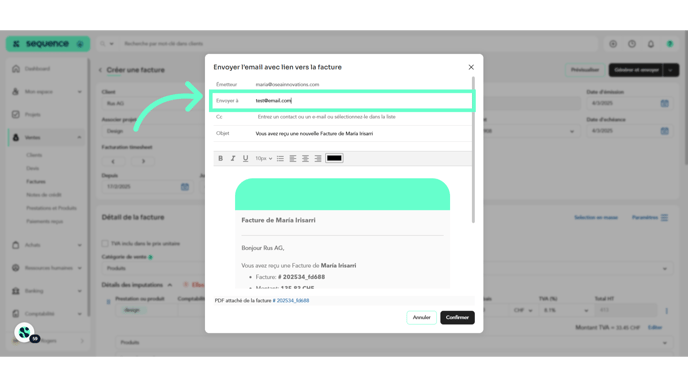Open attached invoice link #202534_fd688
The width and height of the screenshot is (688, 387).
(291, 301)
